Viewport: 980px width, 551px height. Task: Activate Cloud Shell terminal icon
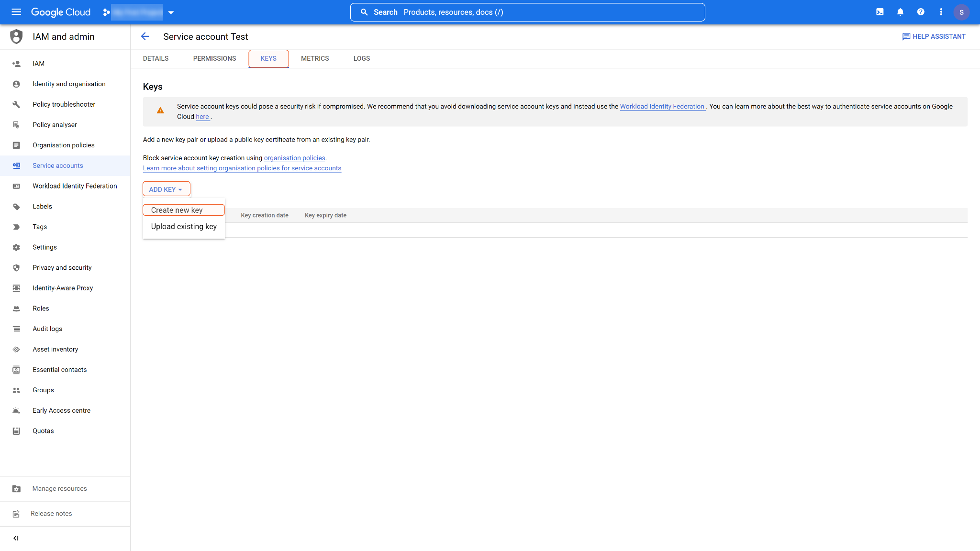(x=880, y=12)
